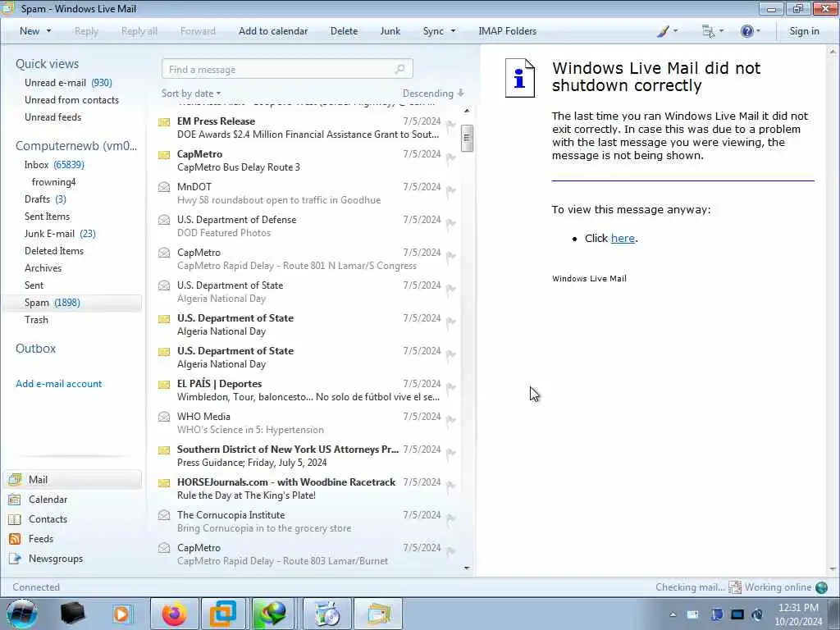Open Firefox from the taskbar
The width and height of the screenshot is (840, 630).
pos(174,614)
